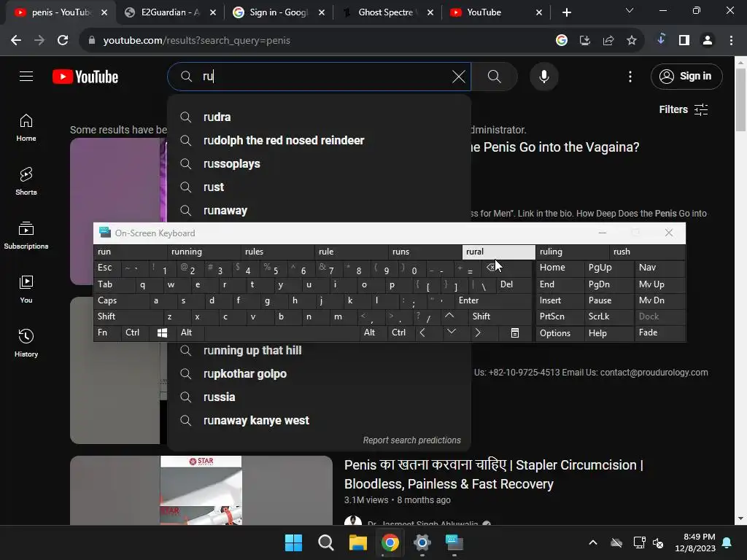Toggle the Nav key on the On-Screen Keyboard
Screen dimensions: 747x560
click(x=659, y=268)
